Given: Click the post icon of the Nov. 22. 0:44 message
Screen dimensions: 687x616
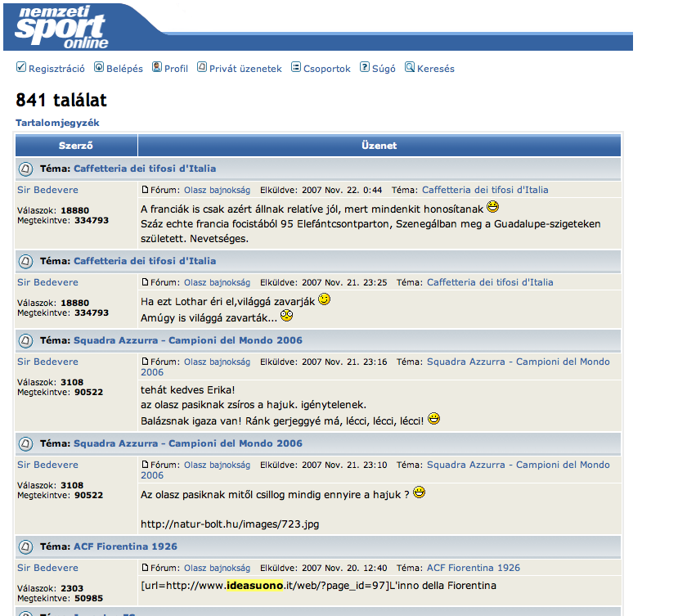Looking at the screenshot, I should (146, 190).
